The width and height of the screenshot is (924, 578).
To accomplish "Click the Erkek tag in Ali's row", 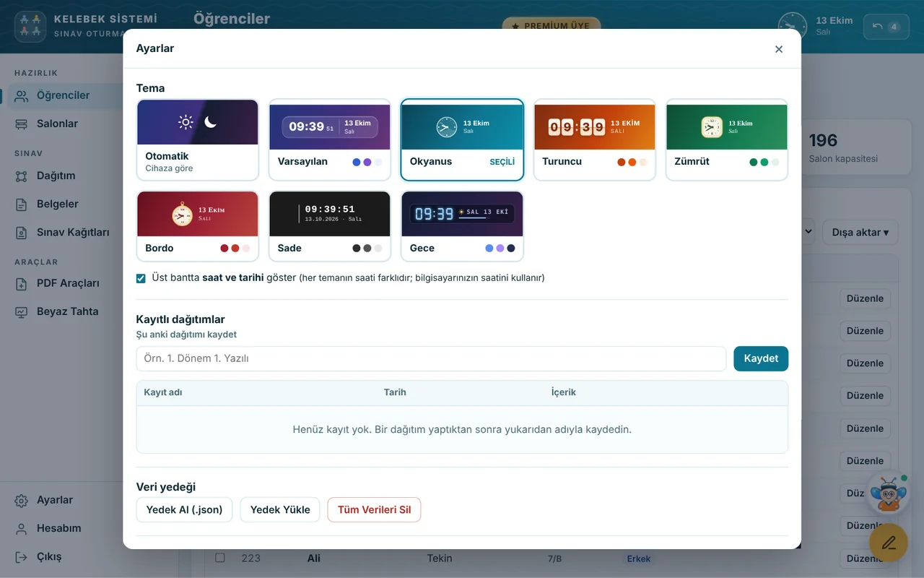I will 639,558.
